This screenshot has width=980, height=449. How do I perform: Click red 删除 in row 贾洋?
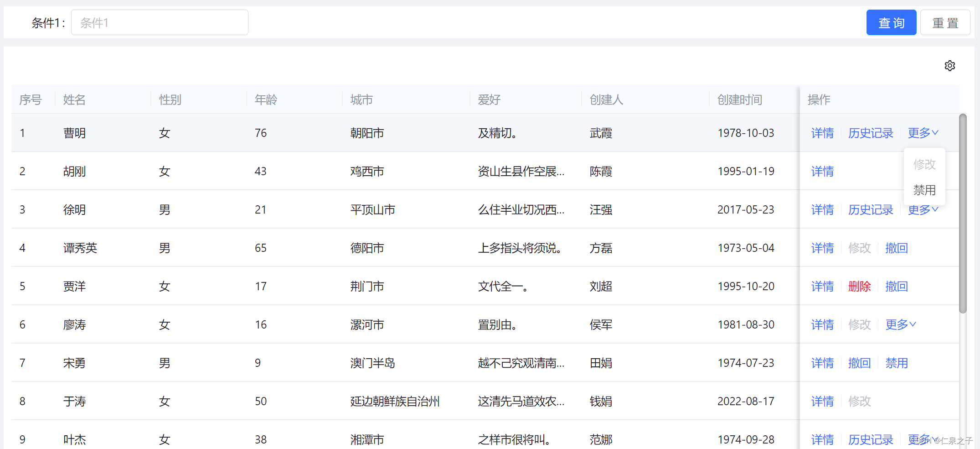(859, 286)
